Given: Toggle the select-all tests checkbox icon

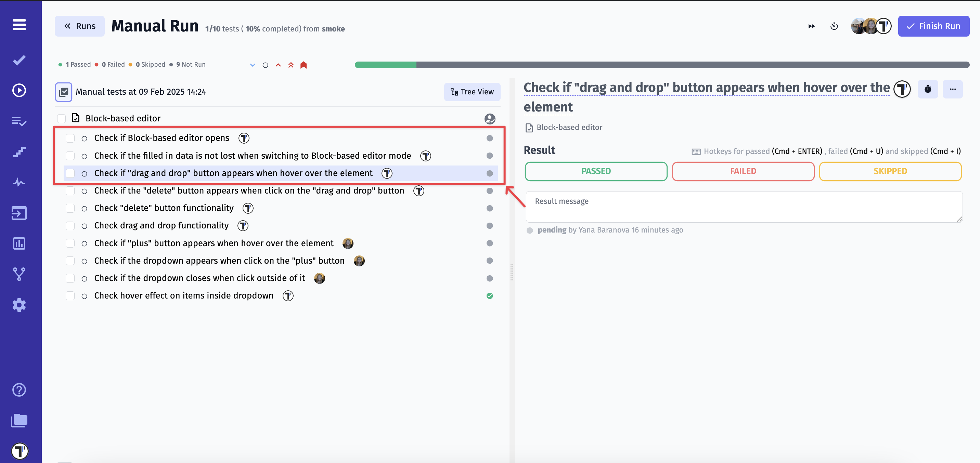Looking at the screenshot, I should point(64,92).
